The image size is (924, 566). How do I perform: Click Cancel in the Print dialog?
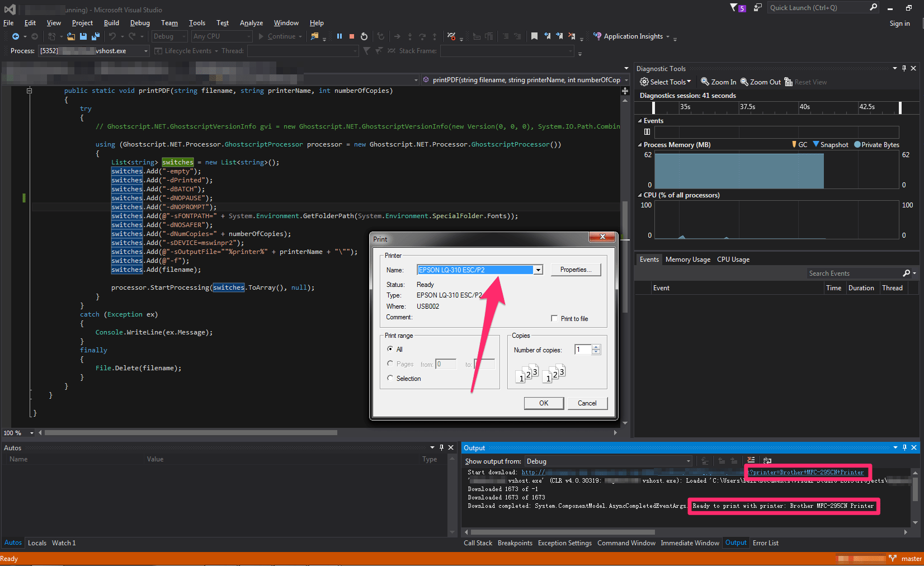(x=587, y=403)
